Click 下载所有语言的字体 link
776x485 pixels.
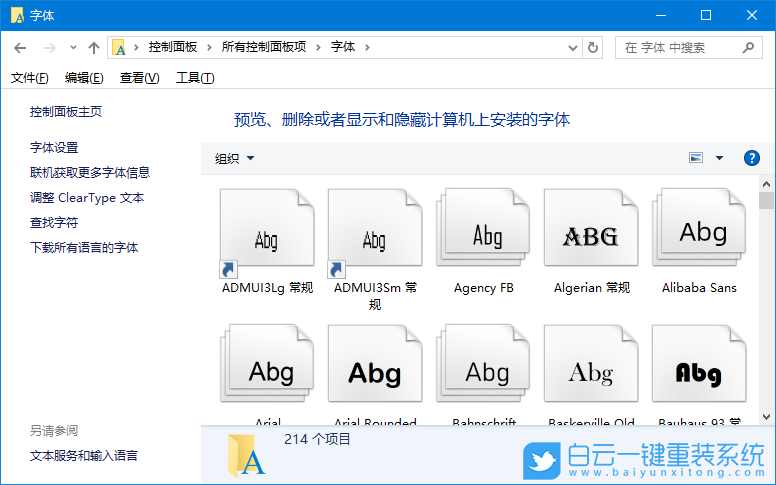coord(84,247)
